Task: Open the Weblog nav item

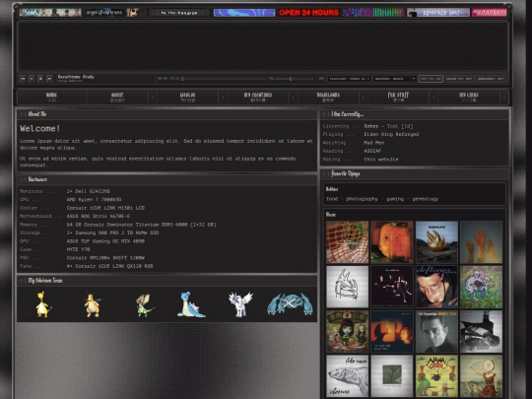Action: [187, 97]
